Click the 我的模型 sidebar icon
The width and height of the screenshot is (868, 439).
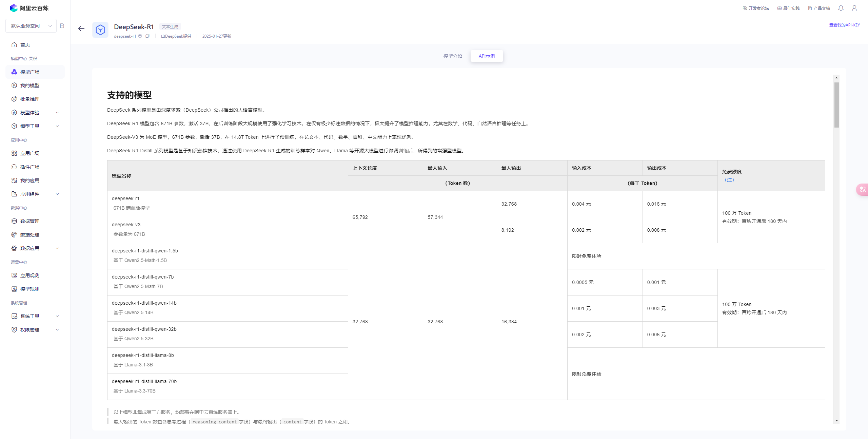pos(14,85)
